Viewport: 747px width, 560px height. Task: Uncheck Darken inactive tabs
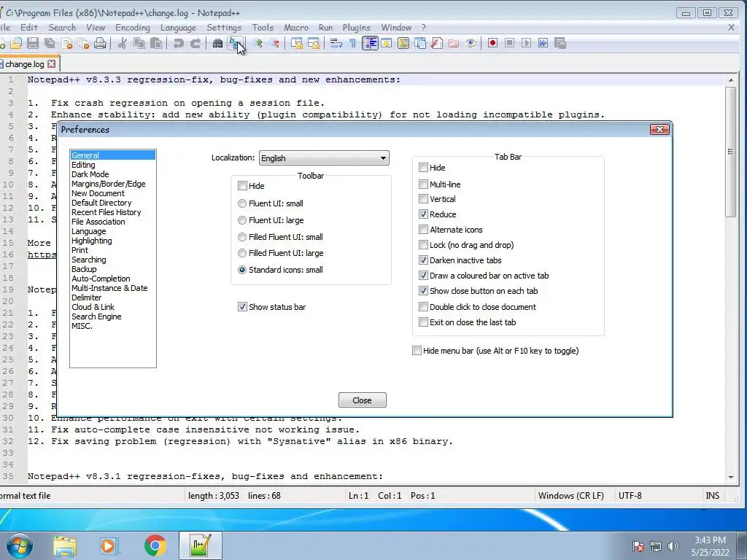[x=423, y=260]
